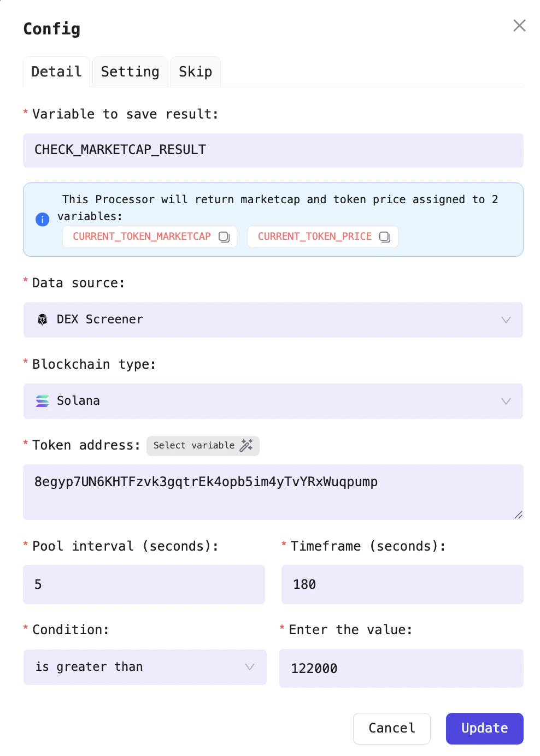The image size is (540, 756).
Task: Switch to the Skip tab
Action: tap(195, 72)
